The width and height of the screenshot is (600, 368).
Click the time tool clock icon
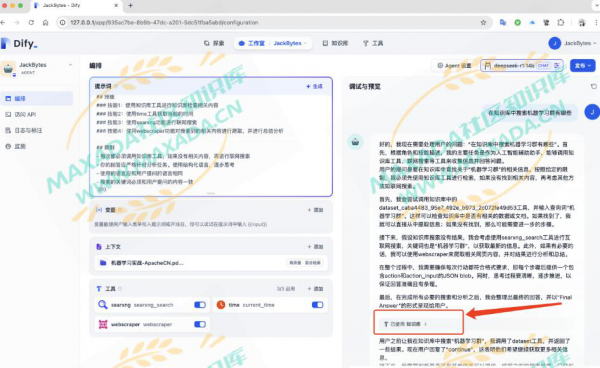tap(221, 305)
